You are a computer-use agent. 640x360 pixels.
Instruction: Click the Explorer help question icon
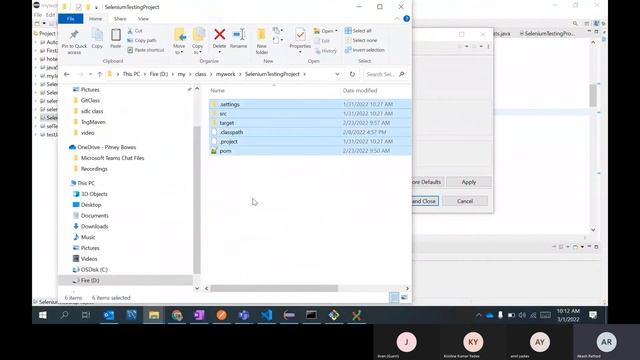coord(407,19)
